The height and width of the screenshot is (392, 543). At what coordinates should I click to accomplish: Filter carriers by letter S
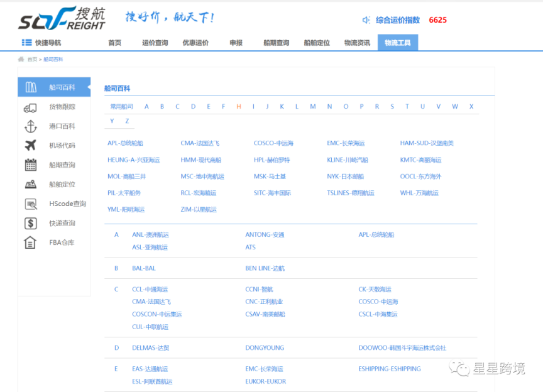[392, 106]
